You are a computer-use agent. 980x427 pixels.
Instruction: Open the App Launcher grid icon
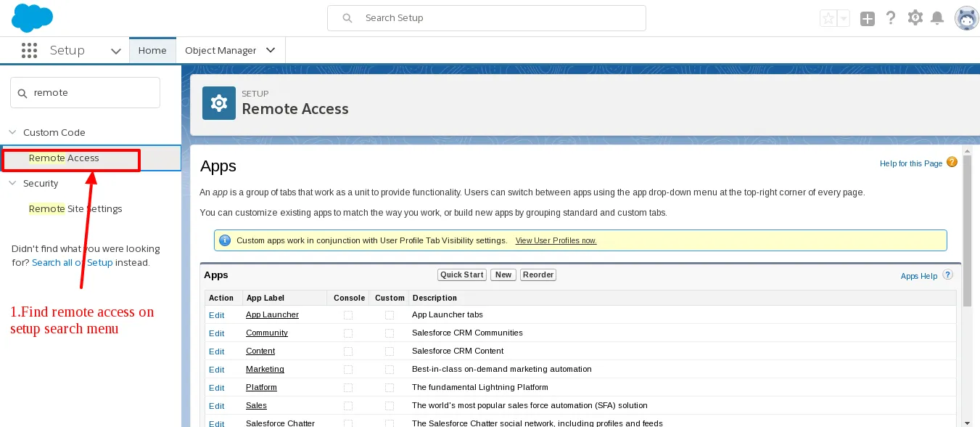pyautogui.click(x=29, y=50)
